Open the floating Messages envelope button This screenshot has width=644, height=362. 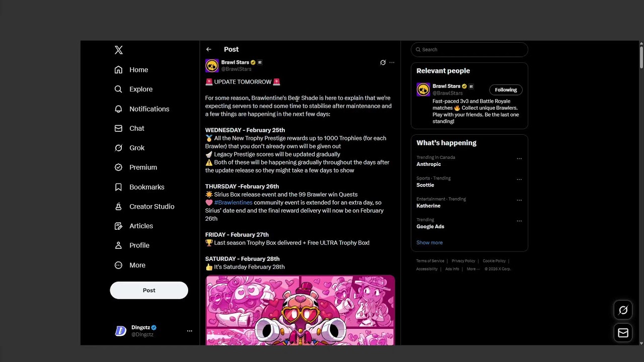(623, 333)
